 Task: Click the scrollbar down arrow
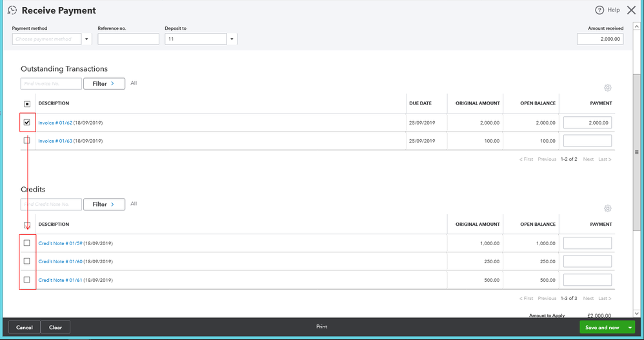click(637, 314)
